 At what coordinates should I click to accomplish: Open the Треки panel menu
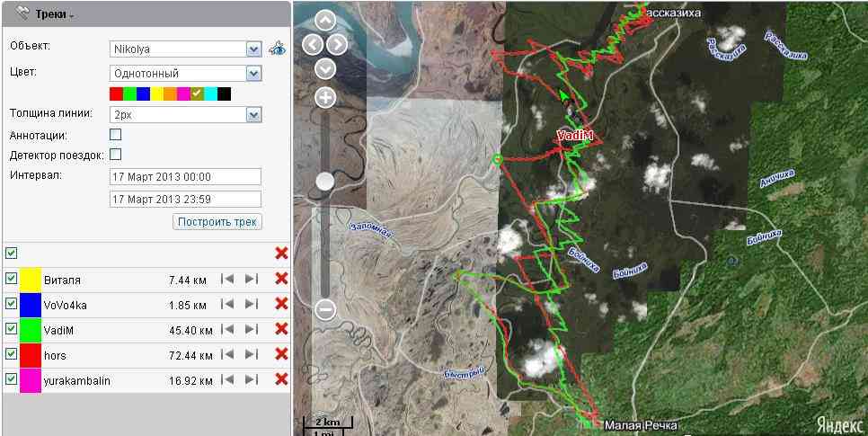coord(53,14)
